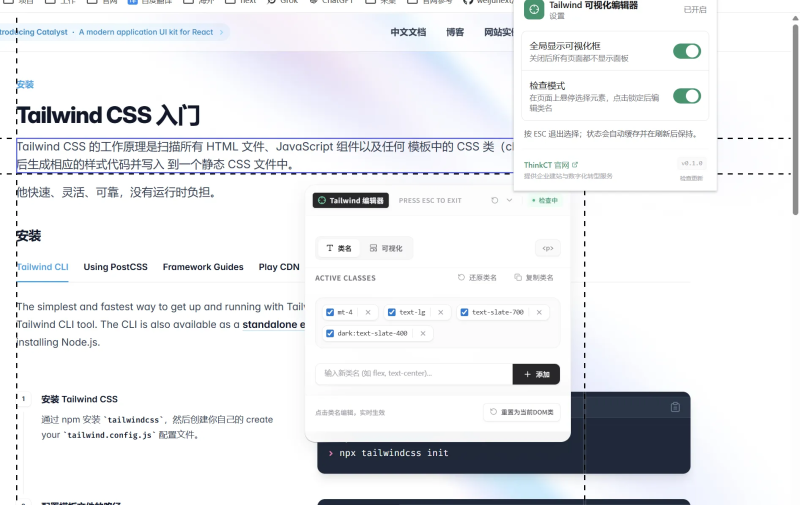Click the banner's chevron arrow after React
Screen dimensions: 800x505
pos(221,32)
